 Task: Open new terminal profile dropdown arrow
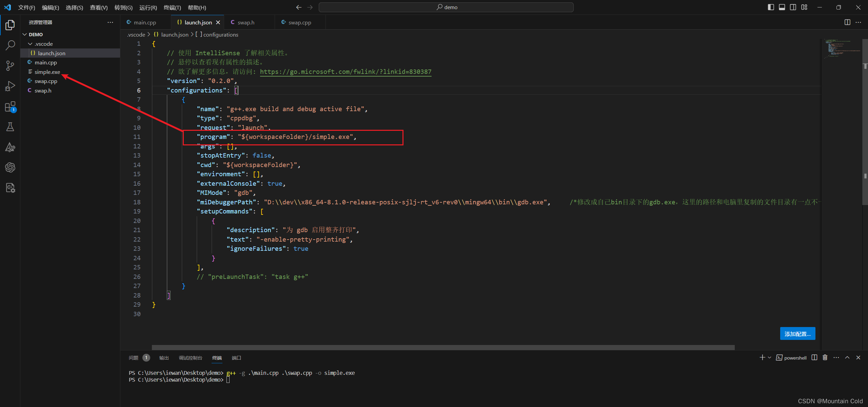[x=769, y=358]
